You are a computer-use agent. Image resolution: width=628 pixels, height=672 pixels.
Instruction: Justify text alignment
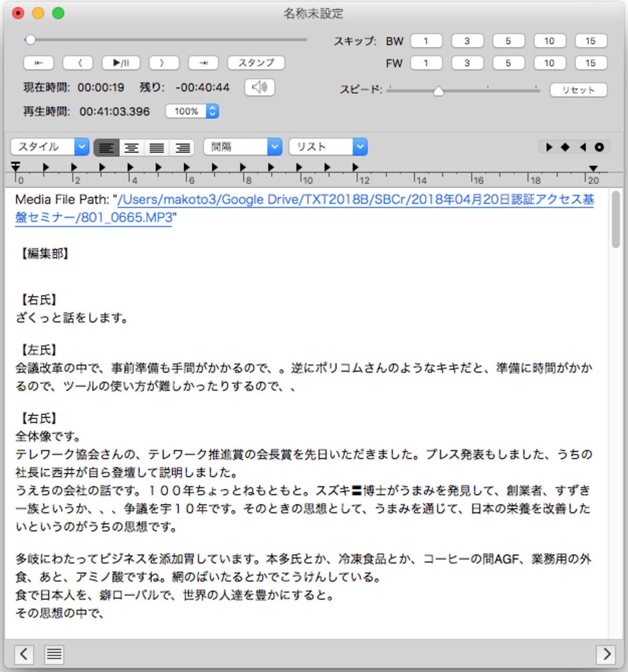[x=156, y=148]
